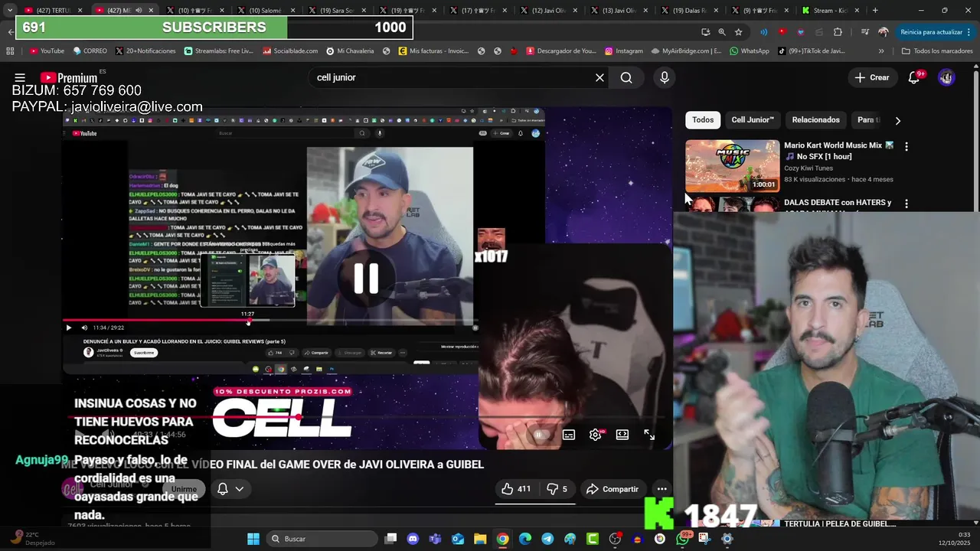Viewport: 980px width, 551px height.
Task: Pause the video via center pause overlay
Action: pos(366,279)
